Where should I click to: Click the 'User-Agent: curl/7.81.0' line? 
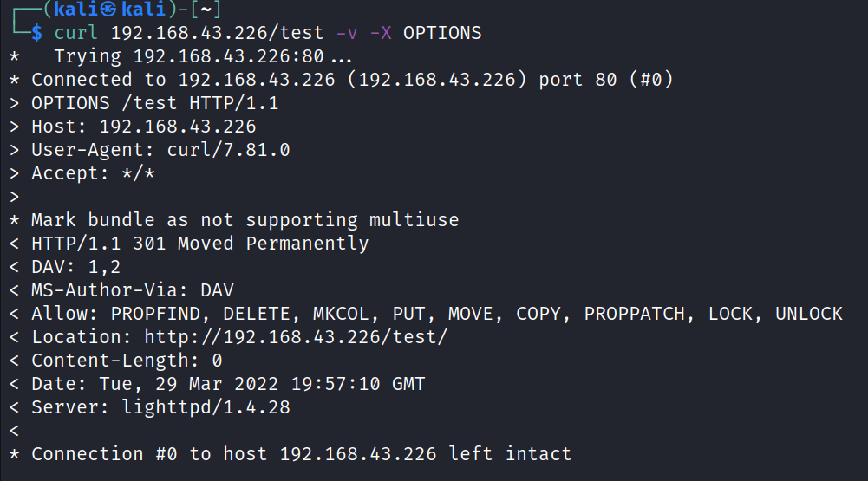pos(160,150)
